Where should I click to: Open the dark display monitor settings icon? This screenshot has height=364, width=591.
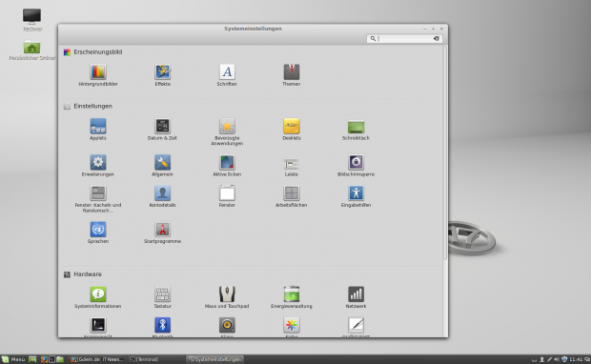(98, 325)
